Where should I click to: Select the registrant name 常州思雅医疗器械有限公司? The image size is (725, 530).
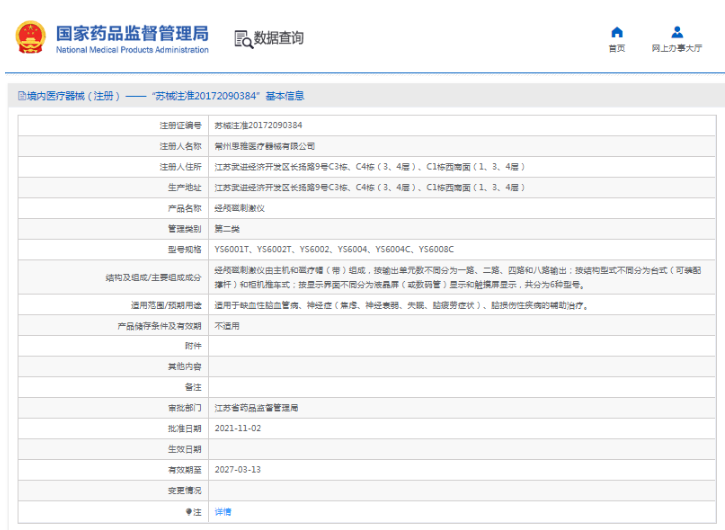(264, 146)
